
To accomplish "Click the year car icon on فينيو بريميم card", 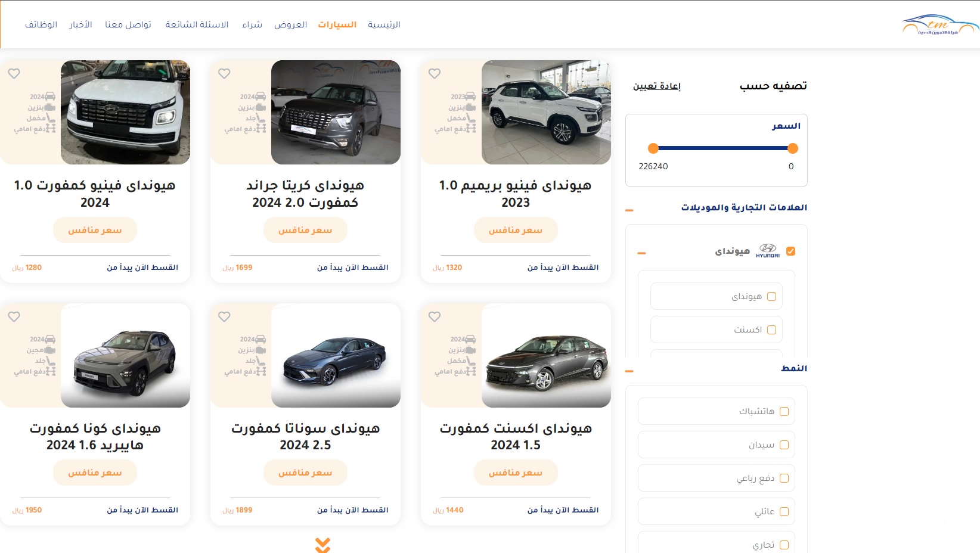I will 471,97.
